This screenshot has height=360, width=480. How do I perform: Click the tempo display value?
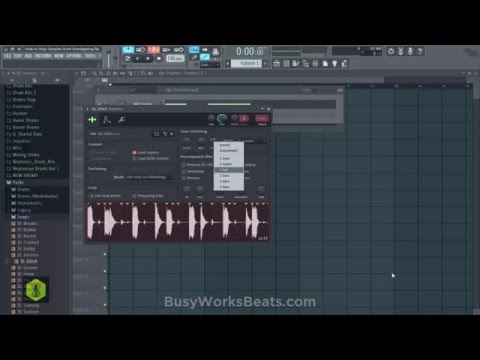(175, 58)
